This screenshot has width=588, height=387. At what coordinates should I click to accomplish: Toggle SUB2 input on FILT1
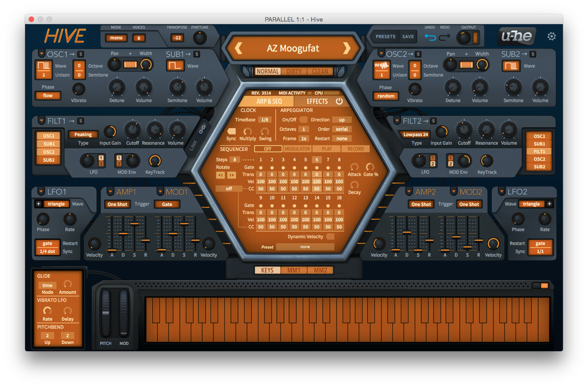(49, 160)
